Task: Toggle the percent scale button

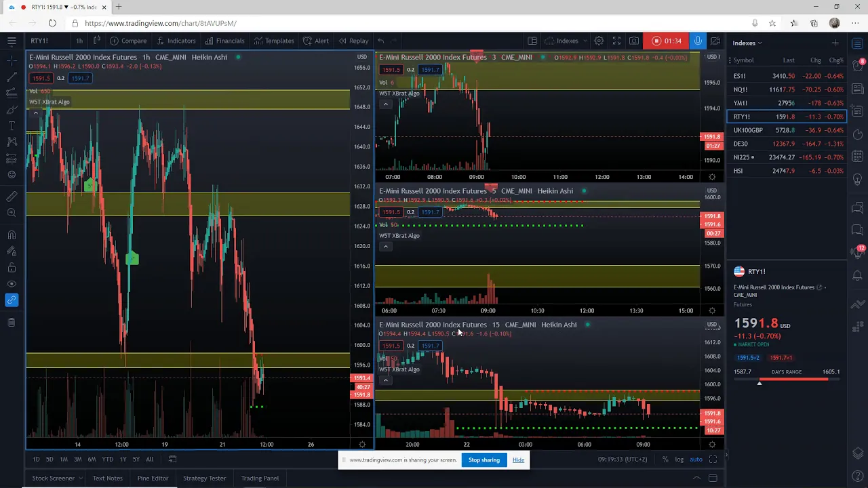Action: pos(665,460)
